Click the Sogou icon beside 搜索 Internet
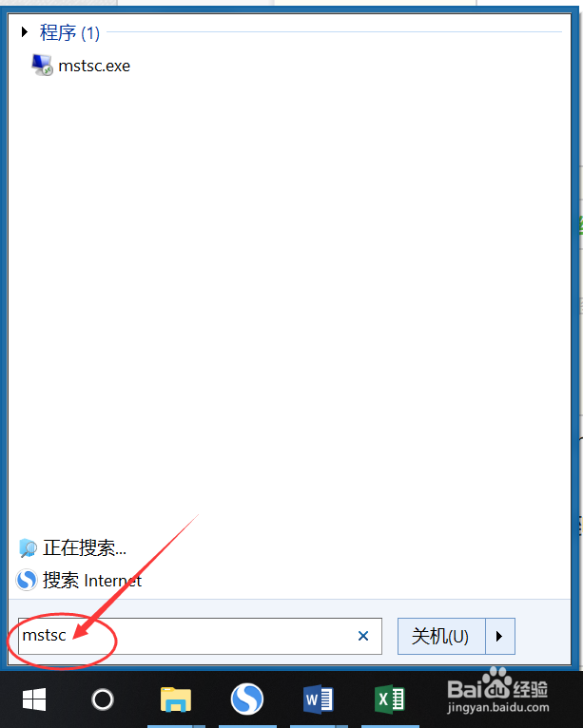 coord(27,581)
